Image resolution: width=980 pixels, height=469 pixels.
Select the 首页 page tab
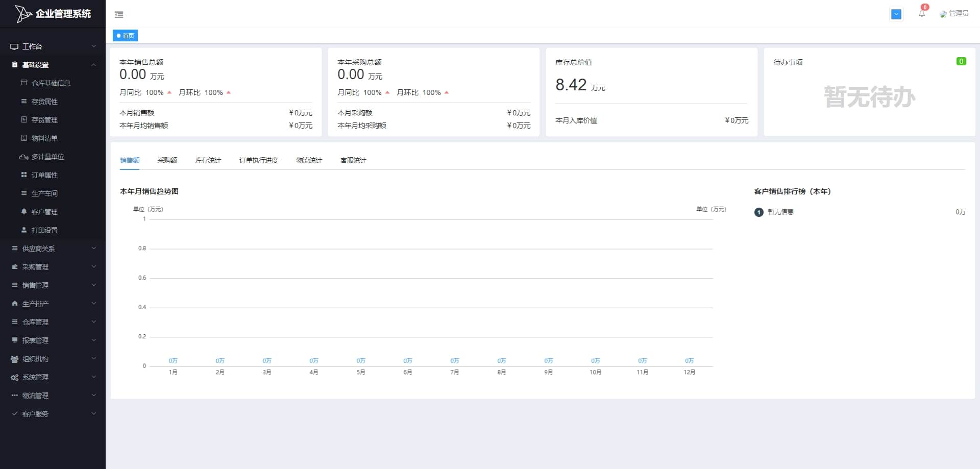[126, 36]
